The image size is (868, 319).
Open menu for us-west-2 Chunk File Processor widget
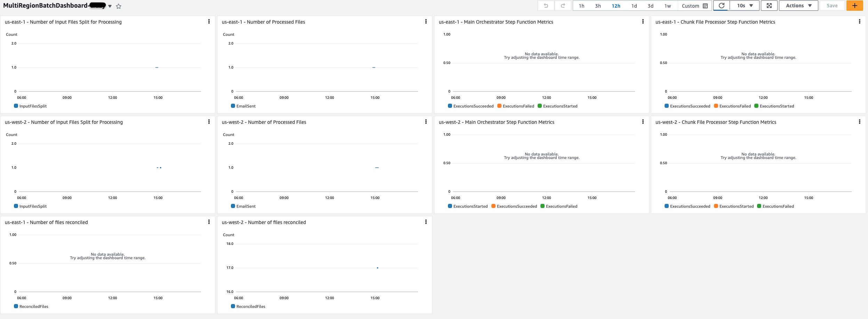pyautogui.click(x=860, y=122)
